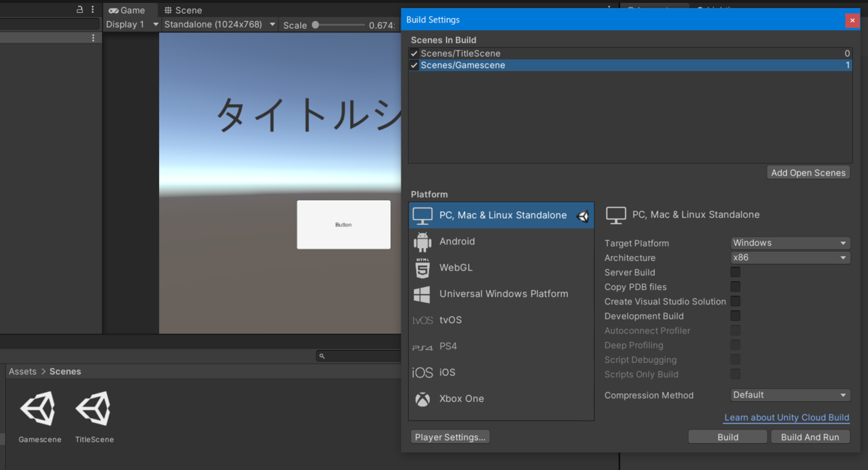Select the PS4 platform icon
Viewport: 868px width, 470px height.
(x=422, y=347)
